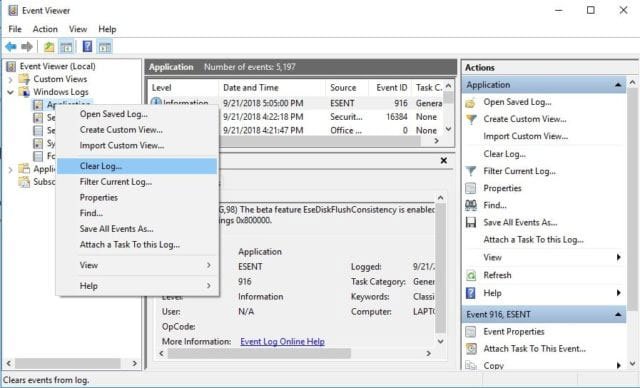The image size is (640, 388).
Task: Click the Event Viewer (Local) root icon
Action: coord(11,66)
